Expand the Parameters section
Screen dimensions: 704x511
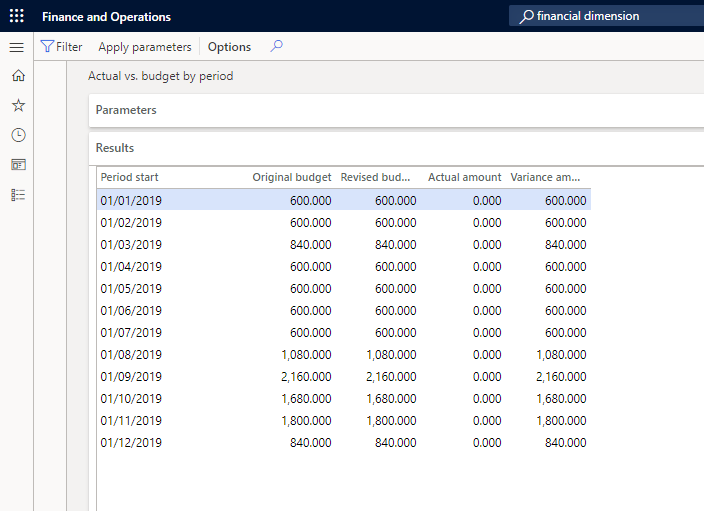click(126, 110)
